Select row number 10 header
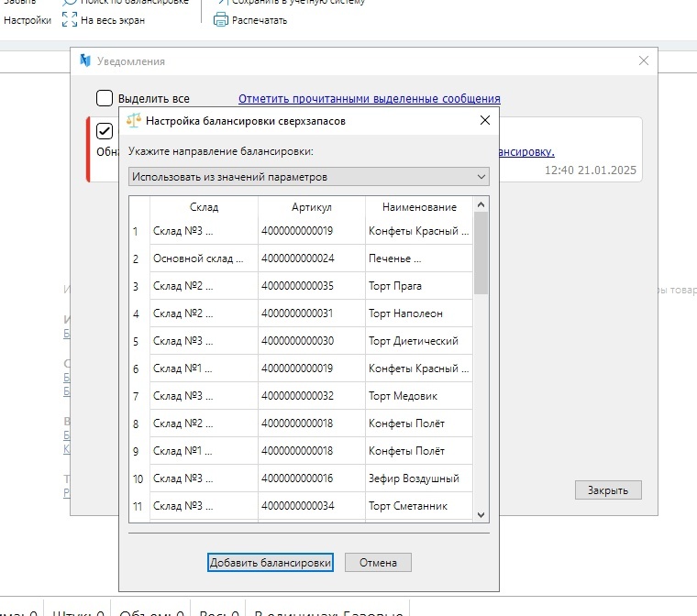This screenshot has width=697, height=616. click(139, 479)
